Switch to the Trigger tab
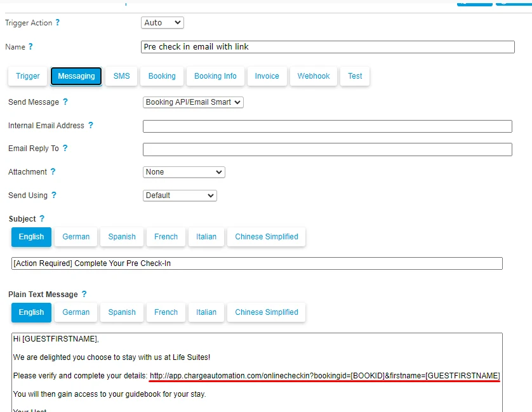Image resolution: width=532 pixels, height=412 pixels. click(x=28, y=76)
